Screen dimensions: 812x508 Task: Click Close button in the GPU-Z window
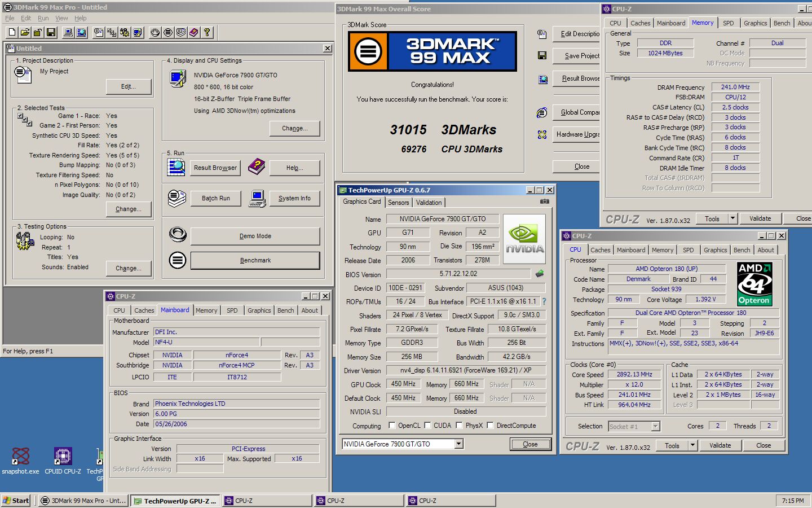point(530,444)
